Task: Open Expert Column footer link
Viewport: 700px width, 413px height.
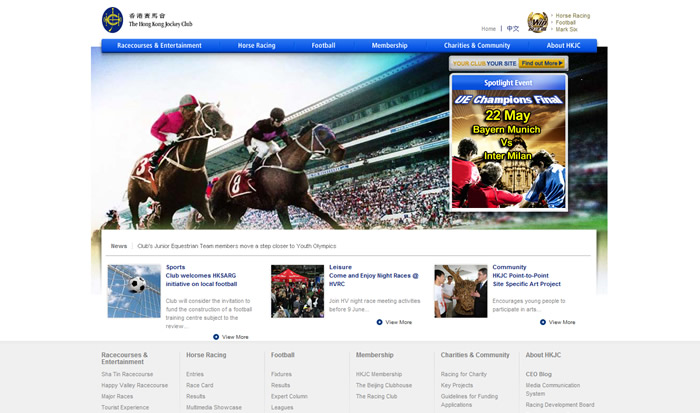Action: point(289,396)
